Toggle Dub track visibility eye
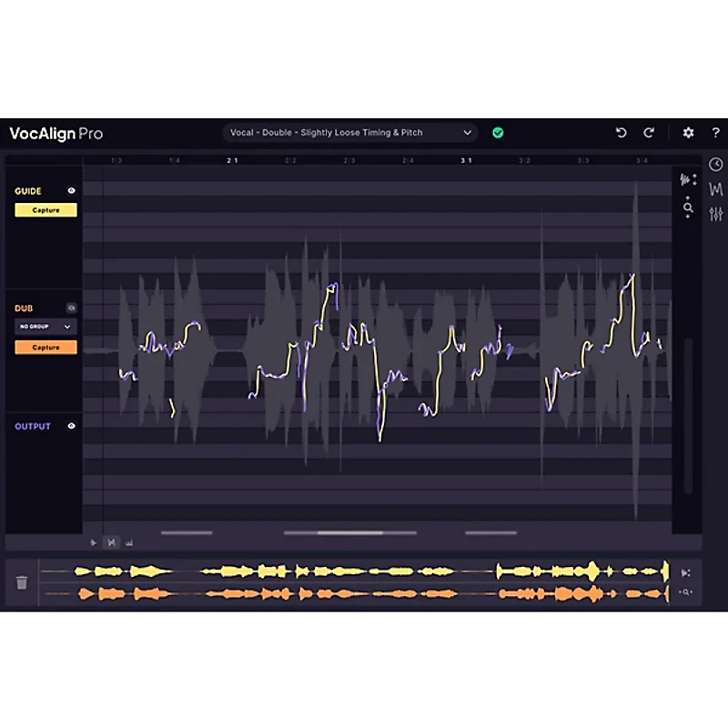Screen dimensions: 728x728 pyautogui.click(x=72, y=308)
